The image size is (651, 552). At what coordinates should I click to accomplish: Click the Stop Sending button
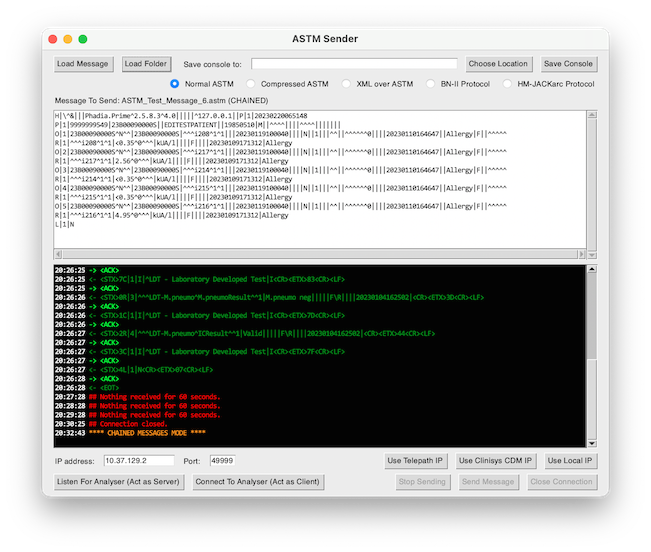[x=423, y=482]
